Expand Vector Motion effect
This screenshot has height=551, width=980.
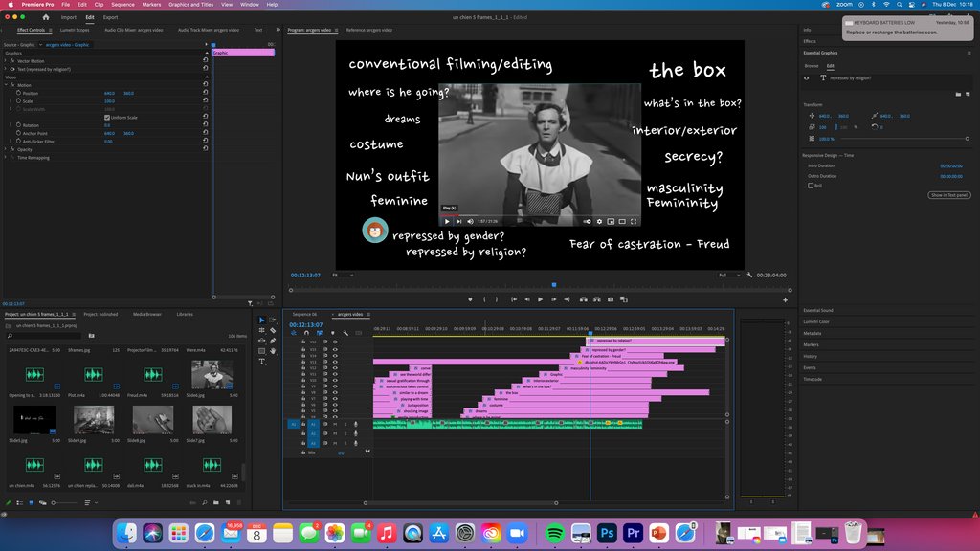click(6, 61)
